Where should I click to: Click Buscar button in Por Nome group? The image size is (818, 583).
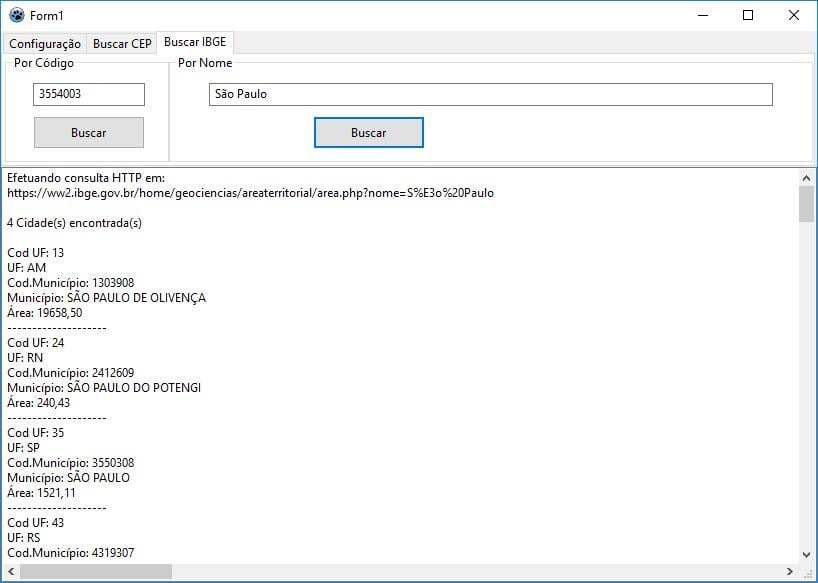tap(368, 132)
